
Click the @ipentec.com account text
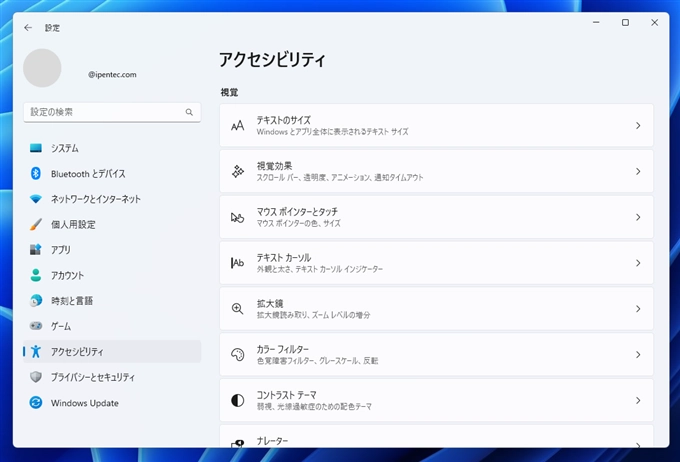click(x=112, y=75)
